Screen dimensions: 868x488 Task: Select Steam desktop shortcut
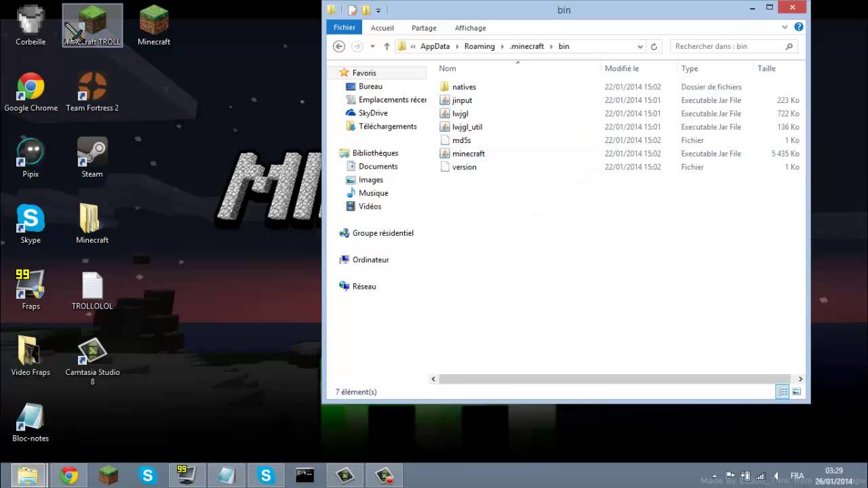point(92,158)
